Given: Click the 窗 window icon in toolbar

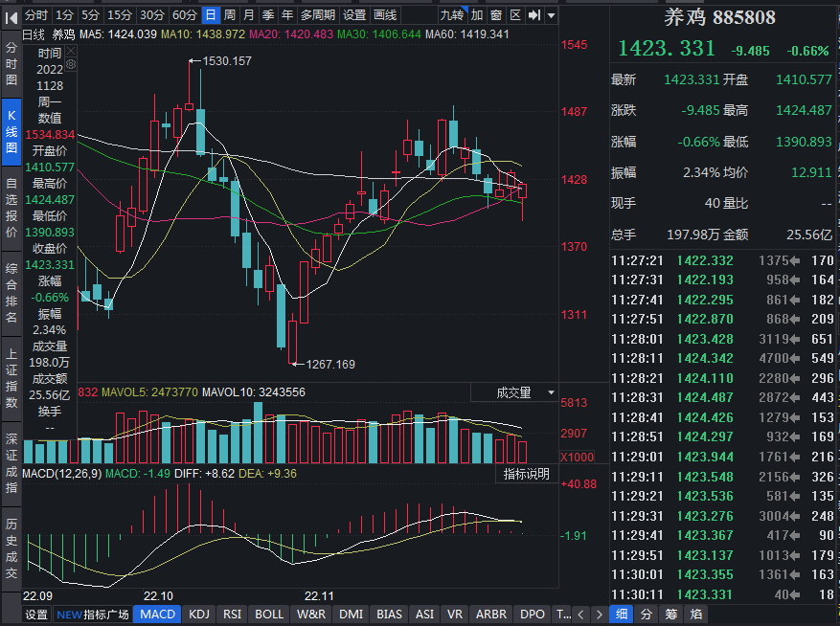Looking at the screenshot, I should pyautogui.click(x=496, y=15).
